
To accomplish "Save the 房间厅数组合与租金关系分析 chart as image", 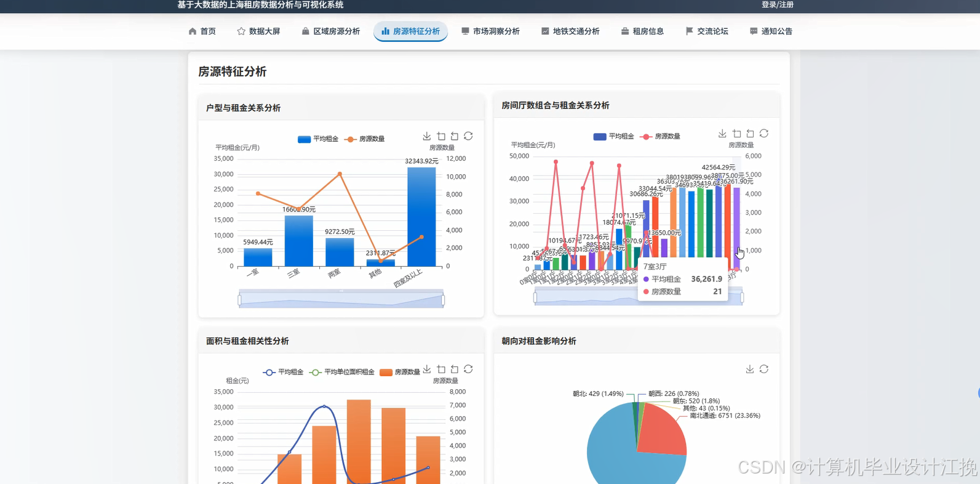I will (x=722, y=134).
